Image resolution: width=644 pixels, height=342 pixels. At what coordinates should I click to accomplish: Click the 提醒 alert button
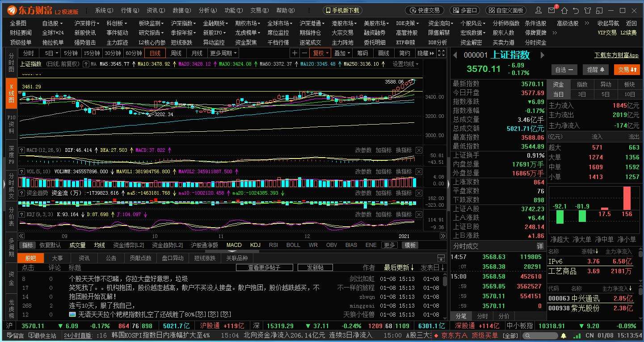coord(595,70)
